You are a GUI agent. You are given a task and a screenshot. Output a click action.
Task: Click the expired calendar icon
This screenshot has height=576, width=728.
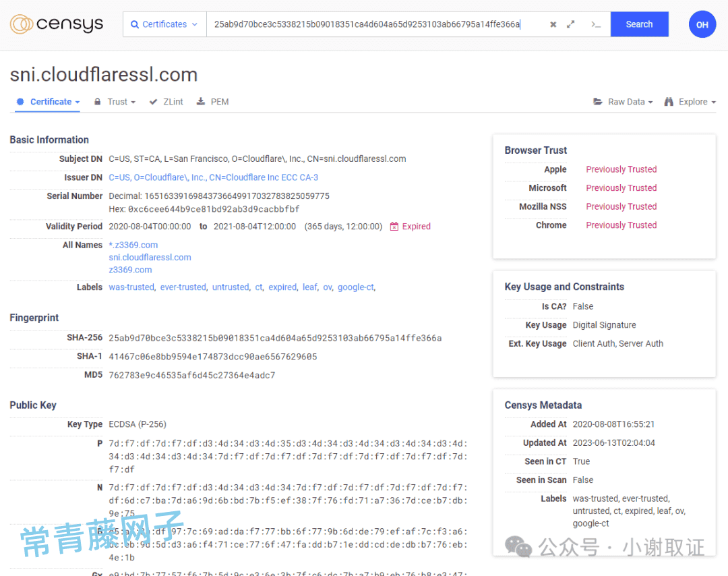click(x=394, y=226)
